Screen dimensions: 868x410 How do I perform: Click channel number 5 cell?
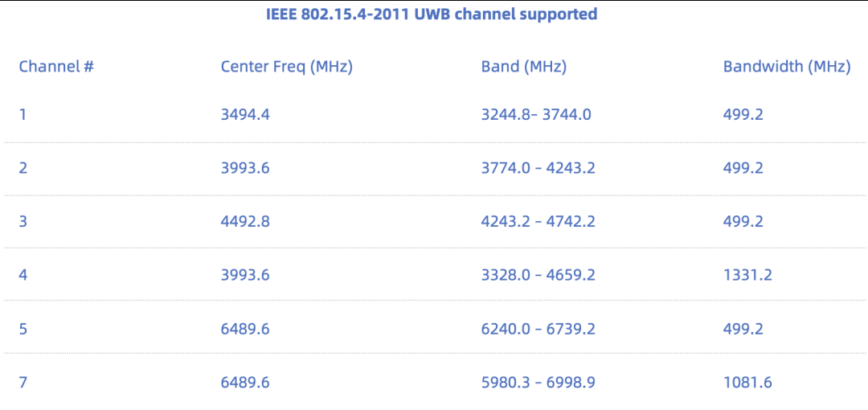(x=23, y=329)
